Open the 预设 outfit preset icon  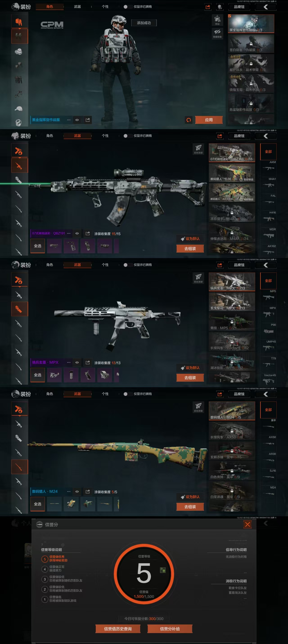click(x=217, y=20)
